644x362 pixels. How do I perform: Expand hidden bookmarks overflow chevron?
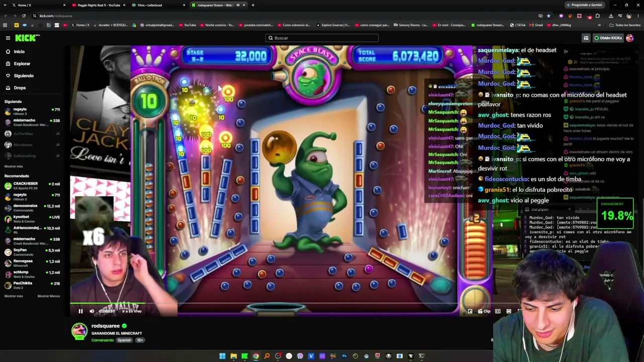pos(599,25)
